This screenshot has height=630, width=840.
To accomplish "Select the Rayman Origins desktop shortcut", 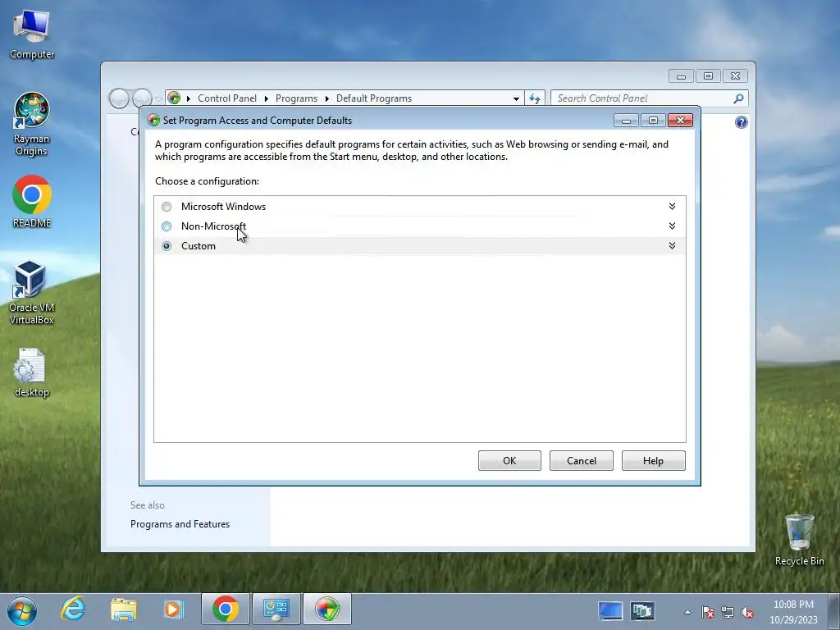I will pyautogui.click(x=32, y=125).
